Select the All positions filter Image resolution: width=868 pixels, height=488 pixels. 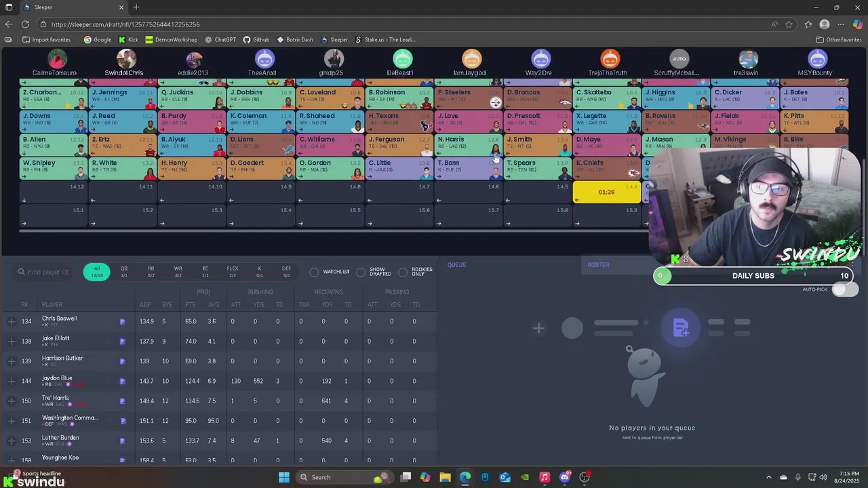pyautogui.click(x=97, y=272)
